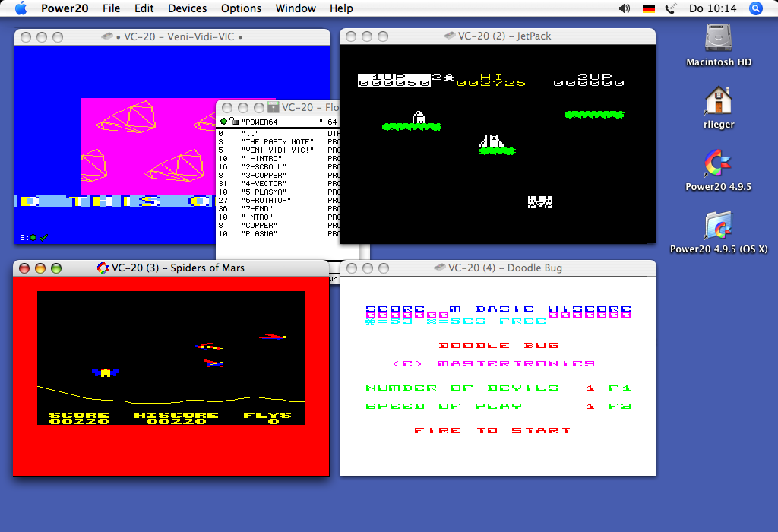Click the HISCORE label in Doodle Bug
The image size is (778, 532).
point(590,309)
